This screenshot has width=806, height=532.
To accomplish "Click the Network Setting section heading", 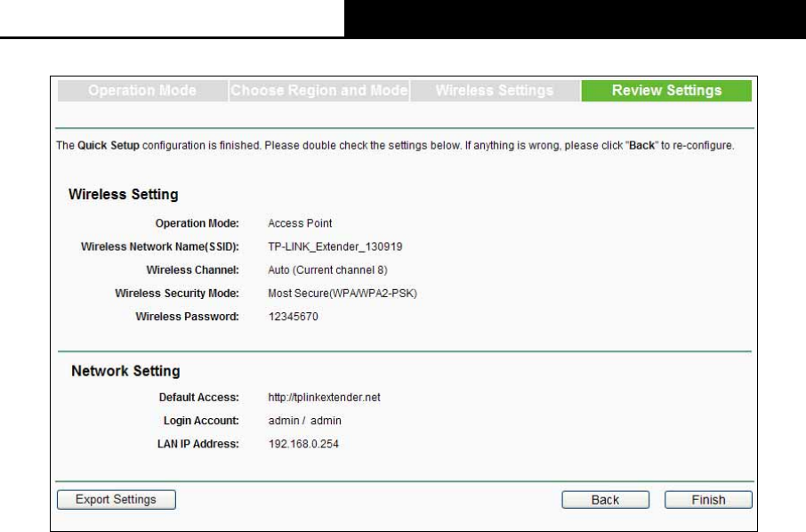I will [125, 371].
